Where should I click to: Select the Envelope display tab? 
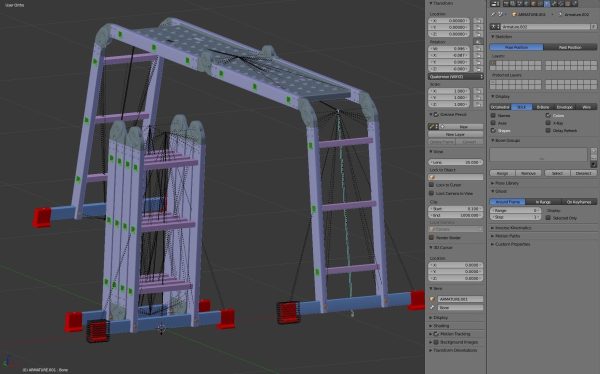[x=564, y=107]
